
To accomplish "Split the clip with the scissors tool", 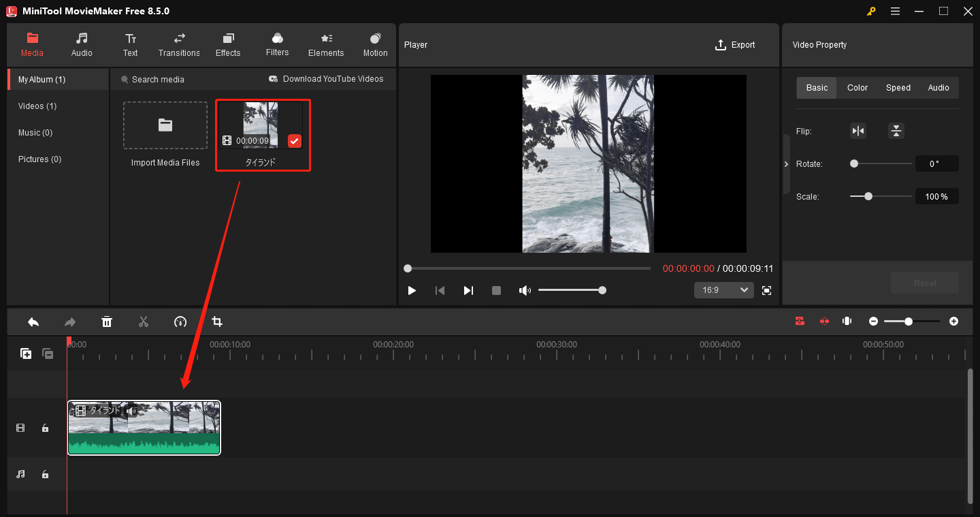I will pos(144,321).
